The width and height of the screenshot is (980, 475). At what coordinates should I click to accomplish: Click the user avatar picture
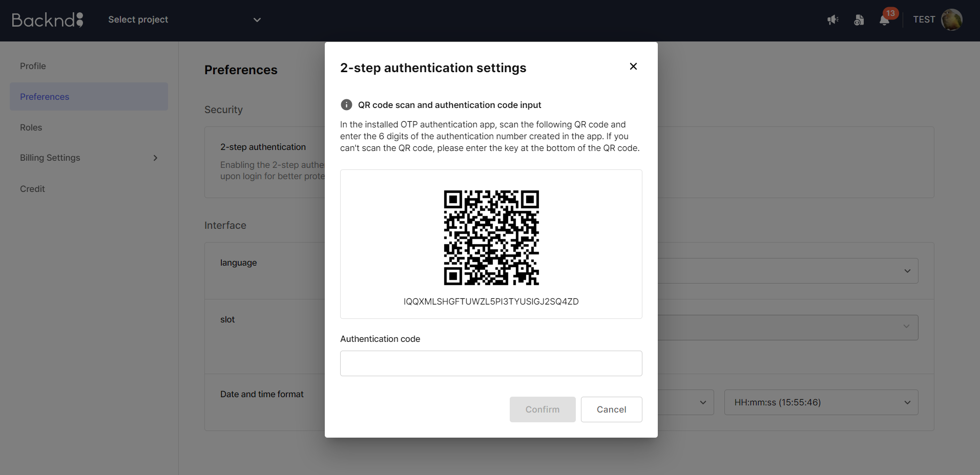point(951,19)
